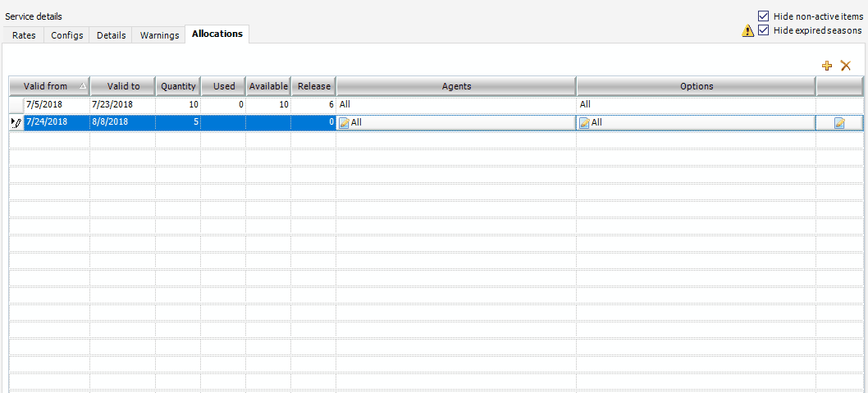Toggle Hide non-active items checkbox
The width and height of the screenshot is (868, 393).
pos(764,16)
